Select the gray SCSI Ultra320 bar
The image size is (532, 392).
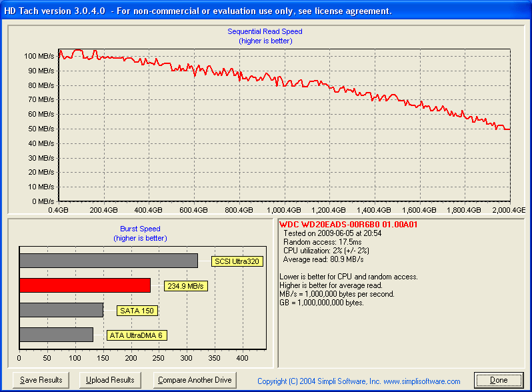tap(108, 261)
